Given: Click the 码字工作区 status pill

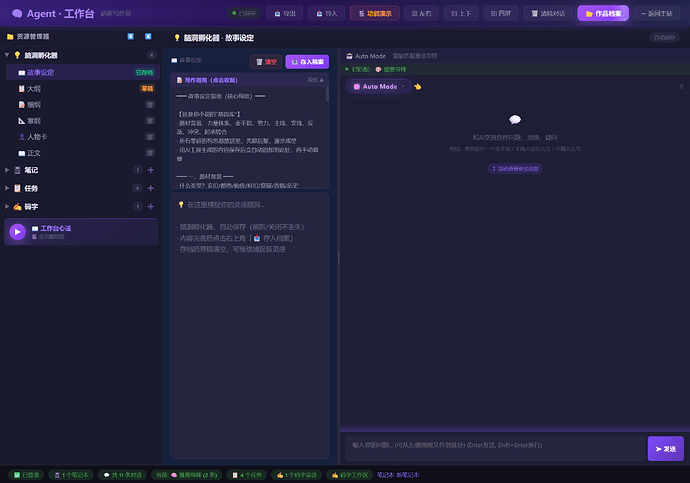Looking at the screenshot, I should (x=350, y=475).
